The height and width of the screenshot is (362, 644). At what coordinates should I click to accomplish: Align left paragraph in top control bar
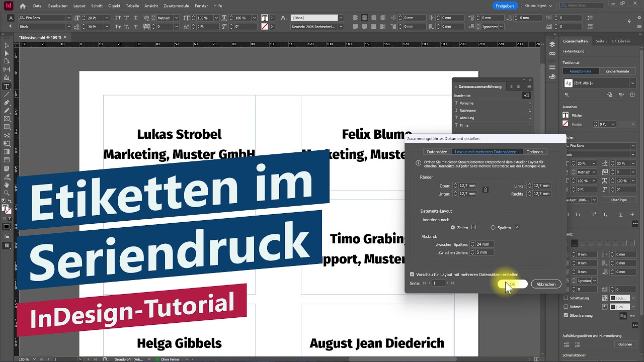click(x=356, y=18)
